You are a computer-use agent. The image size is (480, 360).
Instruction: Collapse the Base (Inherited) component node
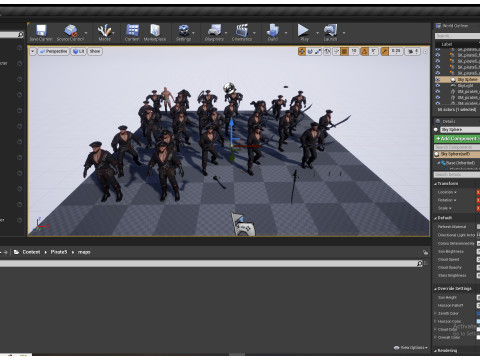click(439, 163)
